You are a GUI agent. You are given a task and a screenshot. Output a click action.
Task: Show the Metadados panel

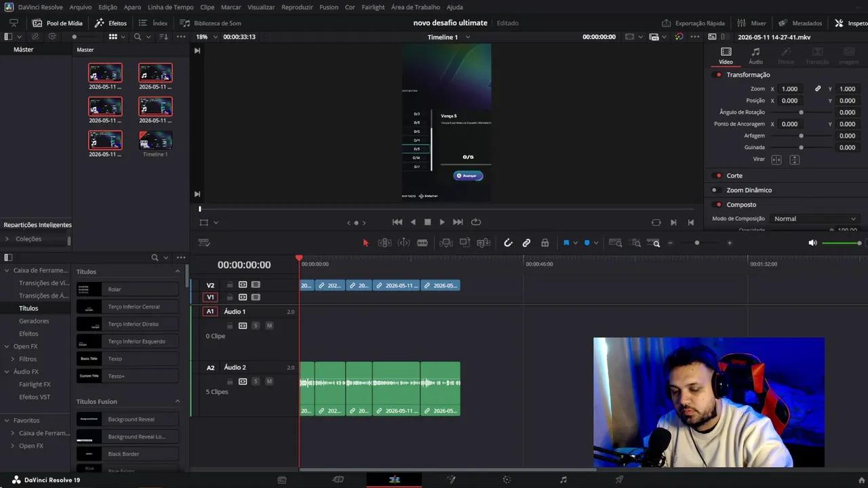coord(800,23)
